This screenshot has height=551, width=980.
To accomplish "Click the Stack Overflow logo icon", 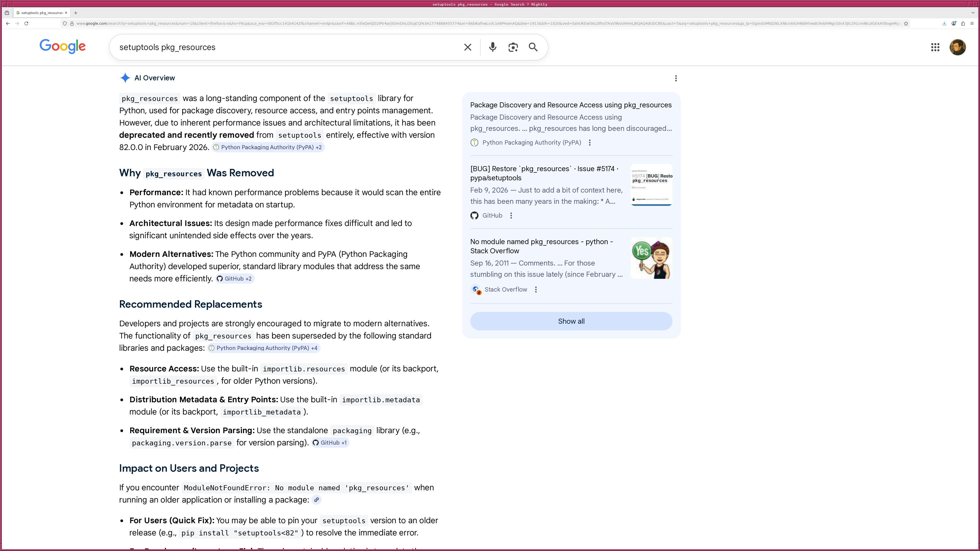I will tap(476, 290).
